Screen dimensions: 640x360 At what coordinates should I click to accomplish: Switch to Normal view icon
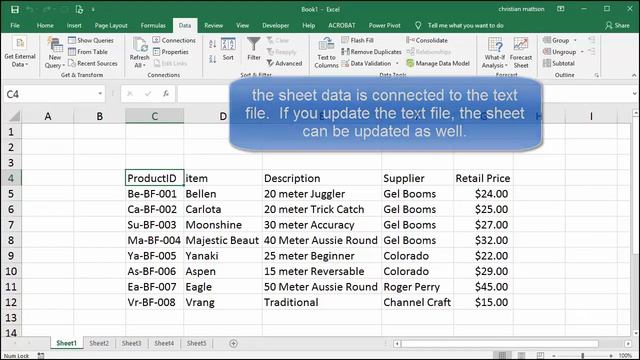[502, 356]
